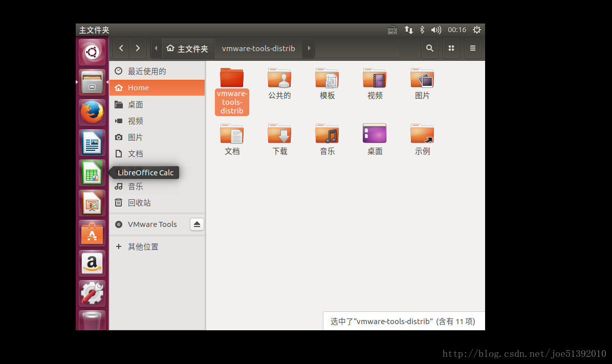This screenshot has width=612, height=364.
Task: Open the Files manager launcher icon
Action: coord(92,82)
